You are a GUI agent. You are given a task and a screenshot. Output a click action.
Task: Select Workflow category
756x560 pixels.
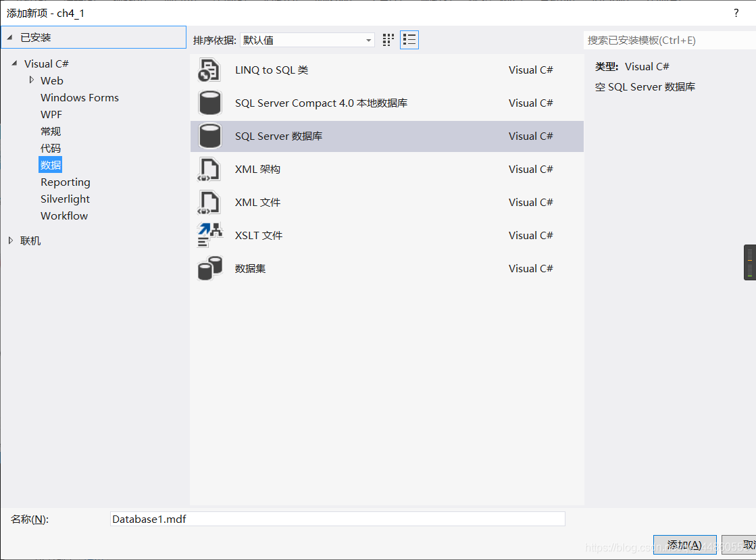(x=64, y=216)
